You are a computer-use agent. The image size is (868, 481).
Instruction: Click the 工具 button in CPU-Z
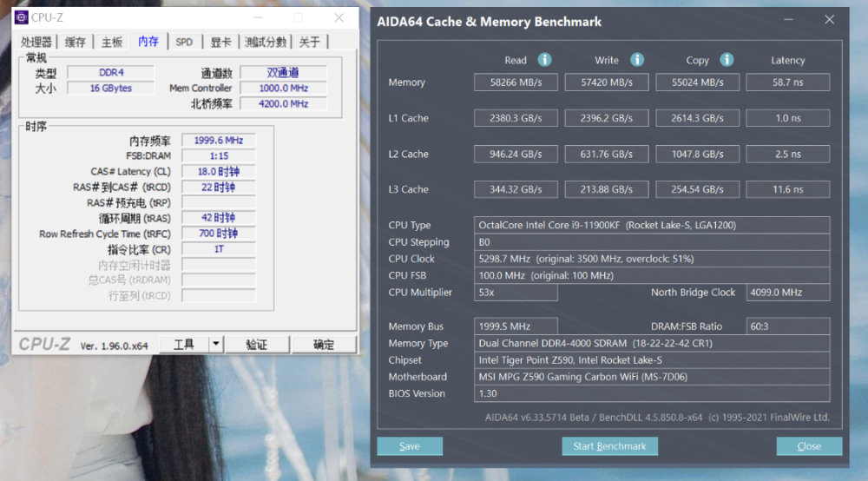[x=184, y=345]
